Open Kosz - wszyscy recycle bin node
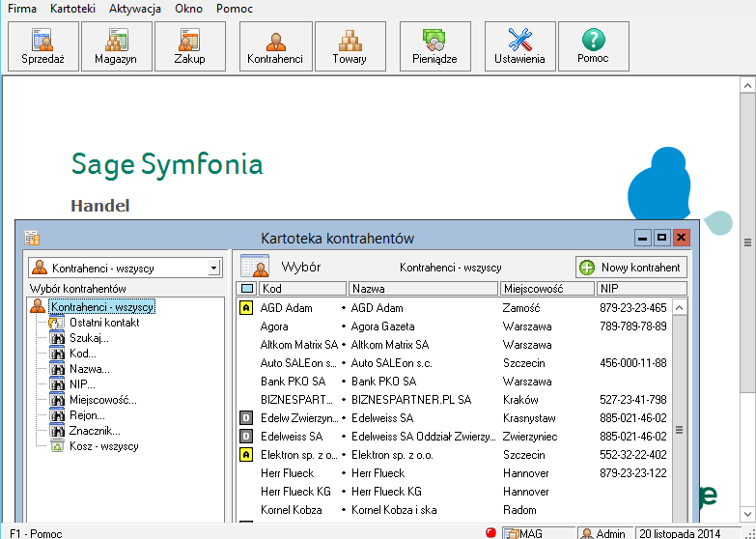Image resolution: width=756 pixels, height=539 pixels. [104, 446]
